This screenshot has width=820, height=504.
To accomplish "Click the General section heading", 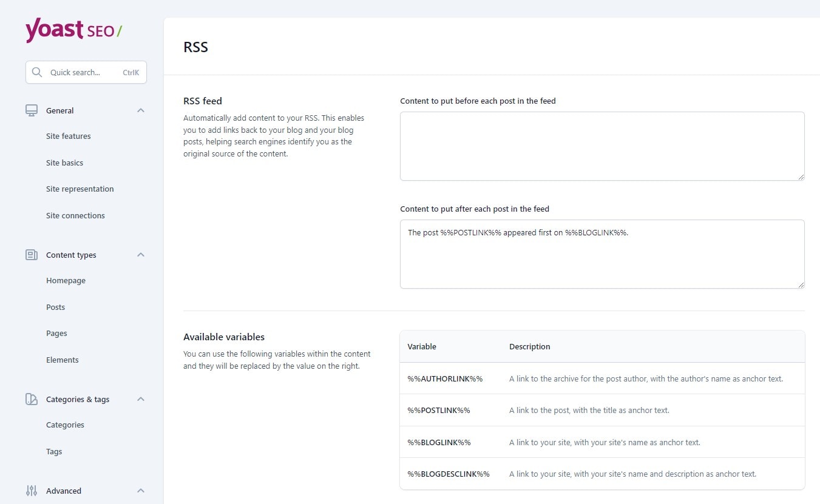I will 60,111.
